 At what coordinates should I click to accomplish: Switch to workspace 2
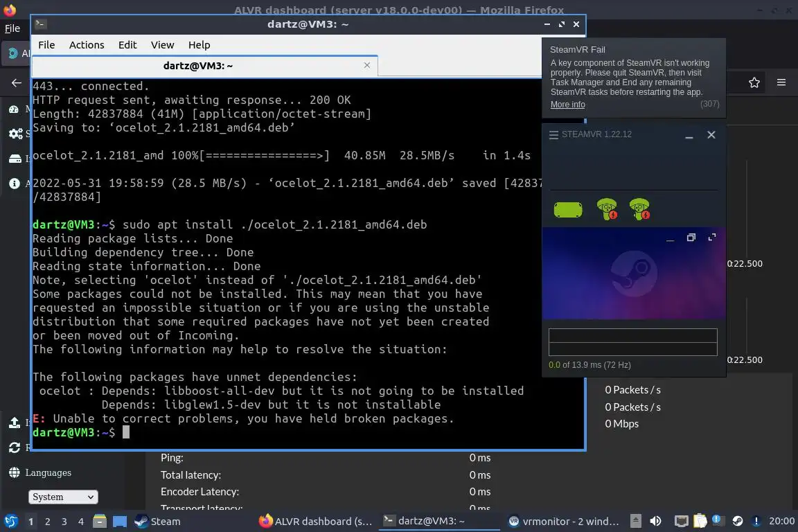pyautogui.click(x=47, y=522)
